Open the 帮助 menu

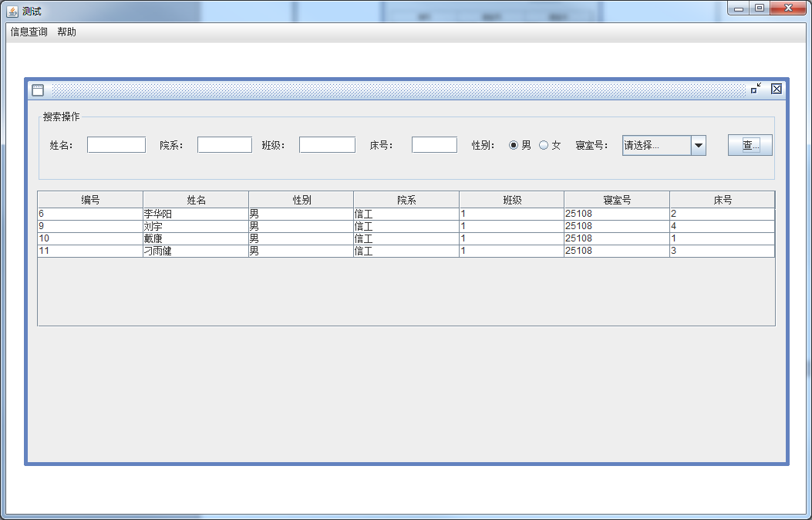(x=67, y=32)
